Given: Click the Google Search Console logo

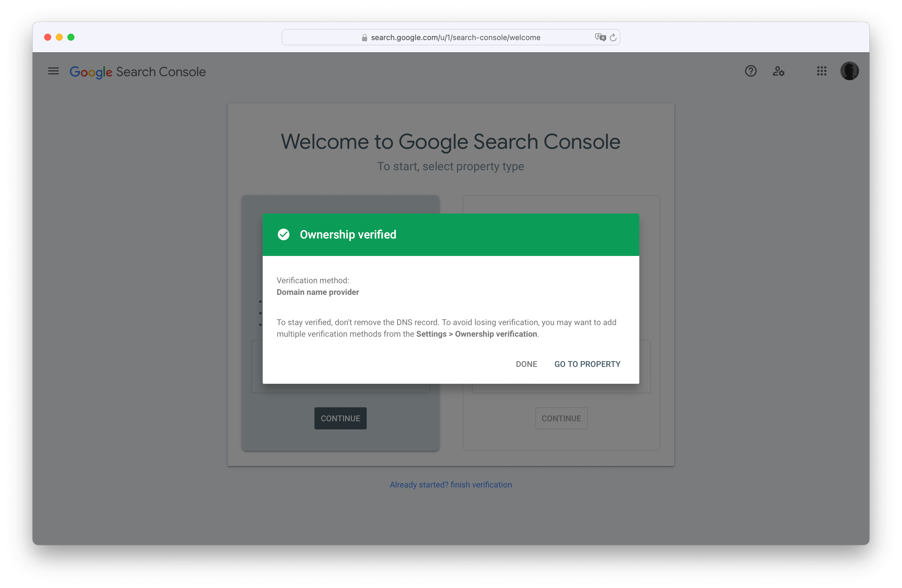Looking at the screenshot, I should pyautogui.click(x=137, y=72).
